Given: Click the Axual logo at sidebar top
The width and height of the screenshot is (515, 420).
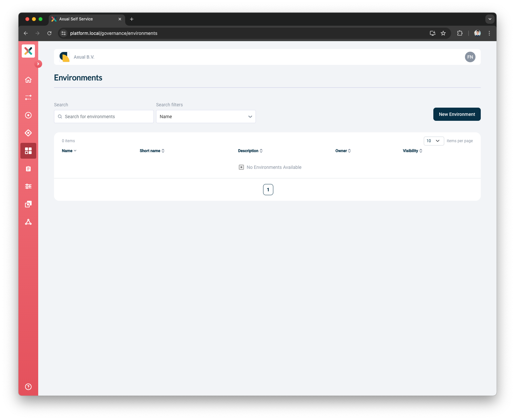Looking at the screenshot, I should pyautogui.click(x=28, y=51).
